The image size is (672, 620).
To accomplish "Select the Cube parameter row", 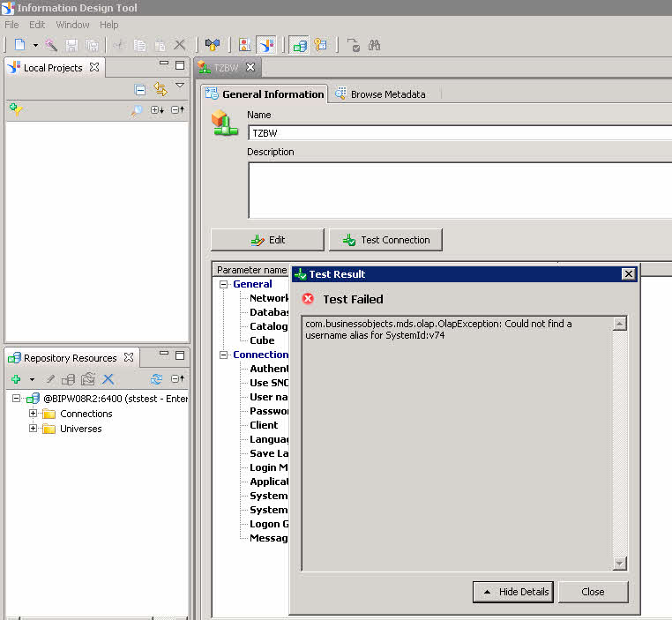I will (262, 340).
